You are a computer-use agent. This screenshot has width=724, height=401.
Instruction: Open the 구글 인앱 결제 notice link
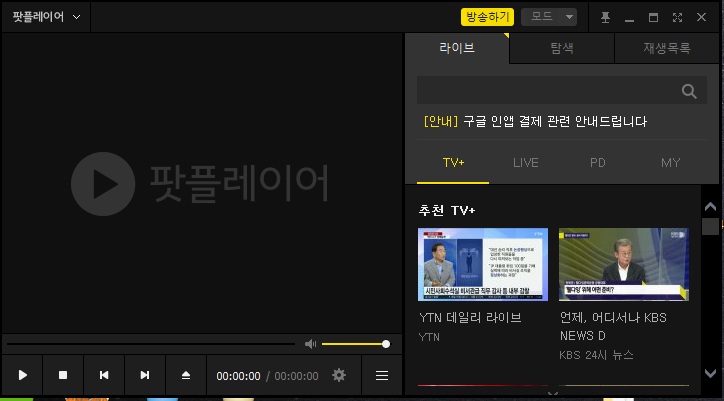(535, 122)
